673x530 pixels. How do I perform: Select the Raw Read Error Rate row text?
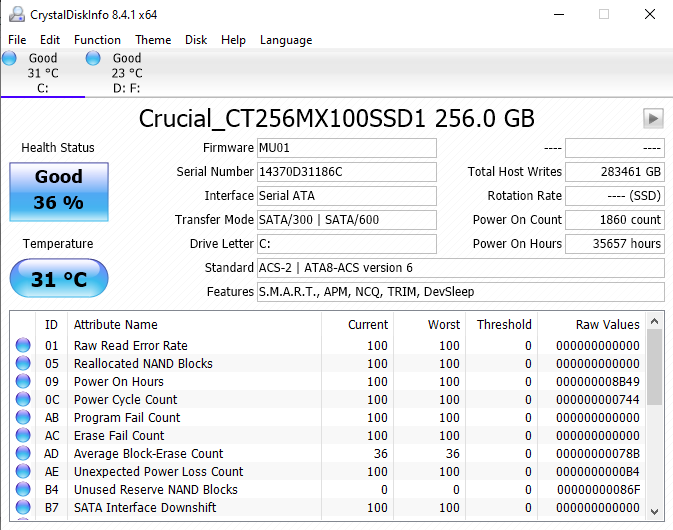tap(130, 345)
